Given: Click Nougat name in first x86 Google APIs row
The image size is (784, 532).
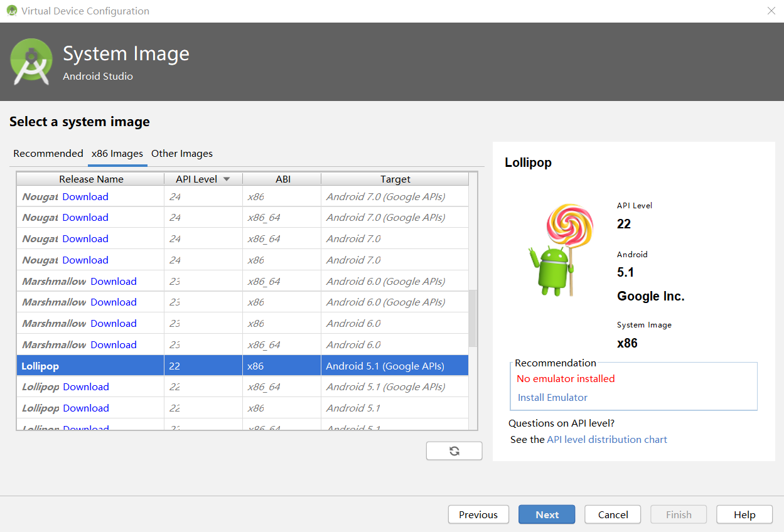Looking at the screenshot, I should tap(40, 196).
